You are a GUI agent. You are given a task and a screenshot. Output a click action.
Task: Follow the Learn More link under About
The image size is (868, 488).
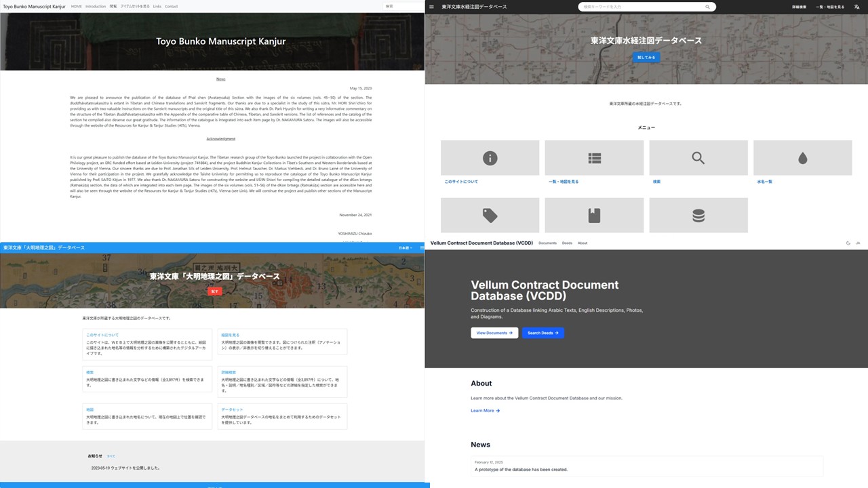pyautogui.click(x=485, y=411)
